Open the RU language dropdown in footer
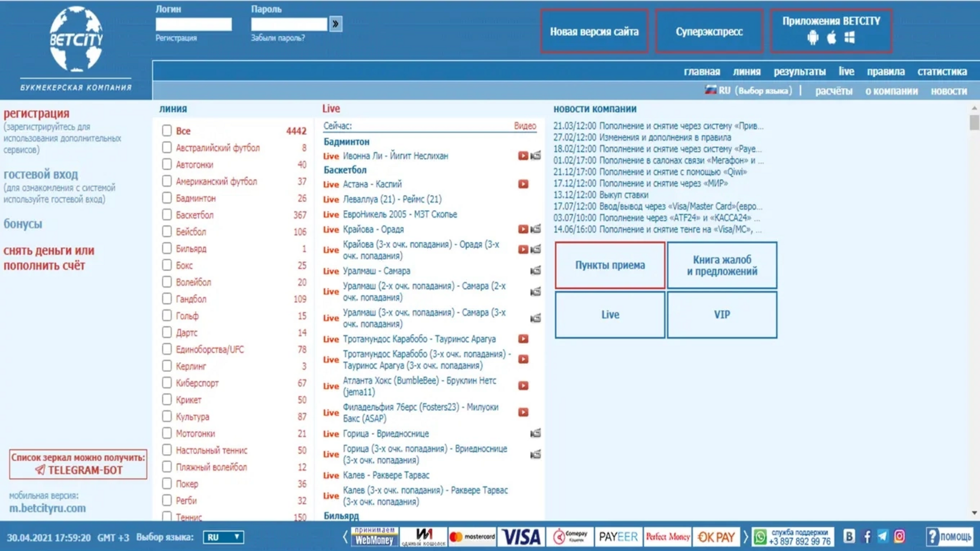 click(224, 537)
